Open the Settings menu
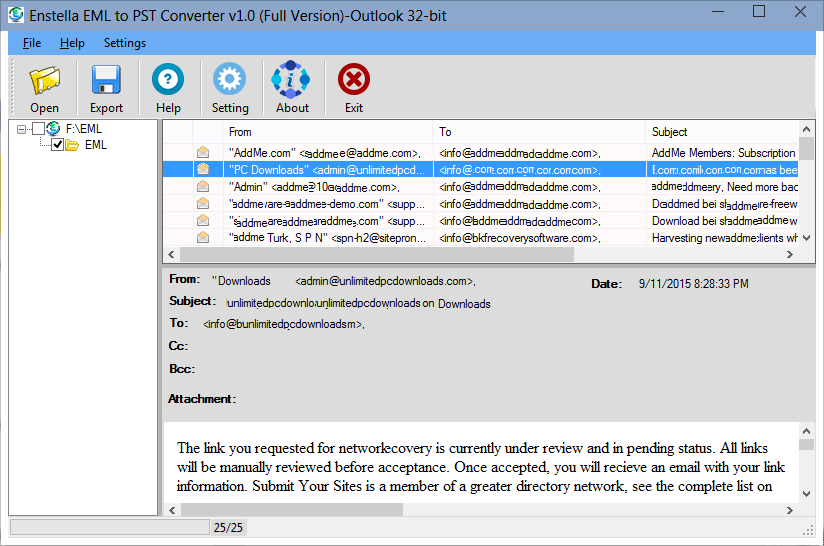The width and height of the screenshot is (824, 546). click(124, 43)
